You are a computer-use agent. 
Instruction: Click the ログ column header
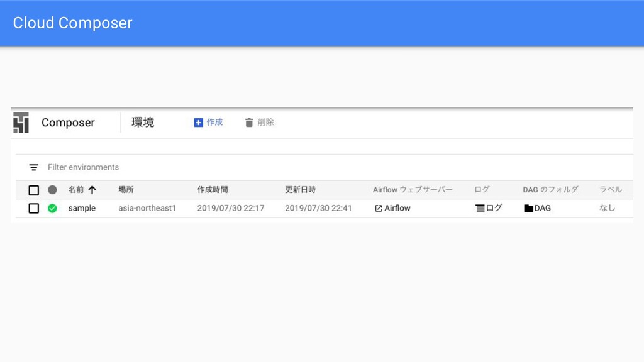482,190
